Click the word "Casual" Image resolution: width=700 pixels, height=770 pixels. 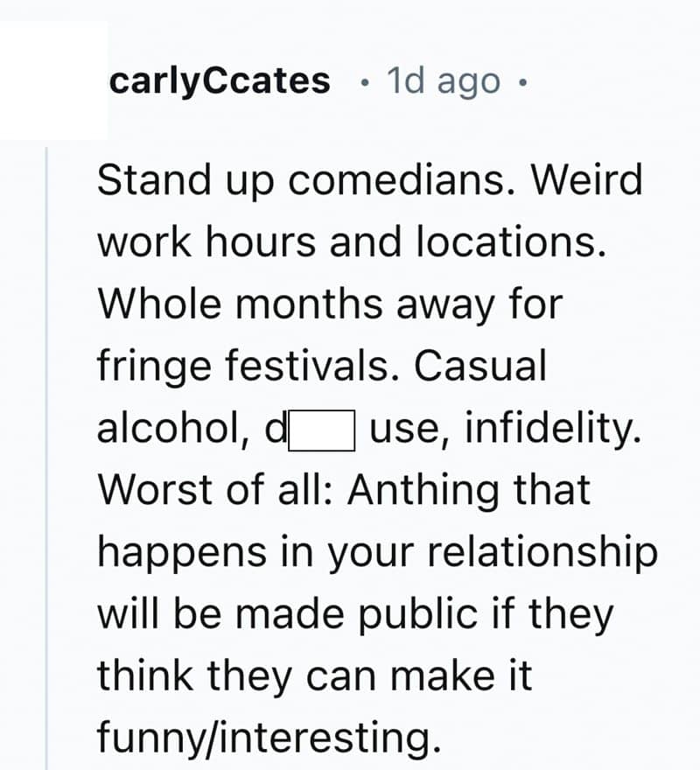point(480,366)
